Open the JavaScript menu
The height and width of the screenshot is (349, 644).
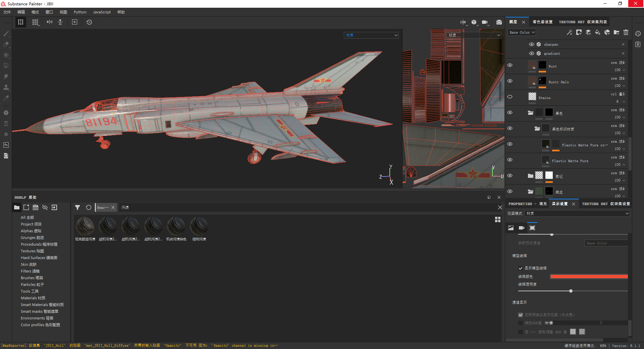pyautogui.click(x=102, y=12)
